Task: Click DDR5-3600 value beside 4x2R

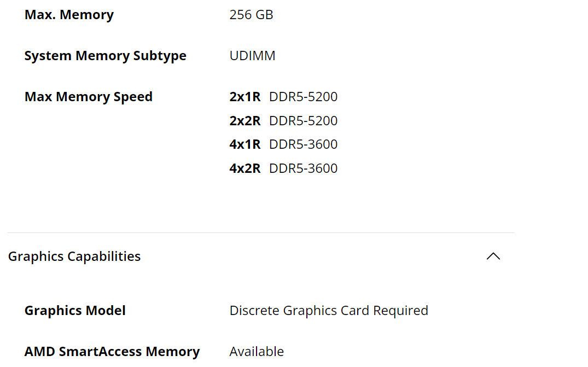Action: [x=304, y=168]
